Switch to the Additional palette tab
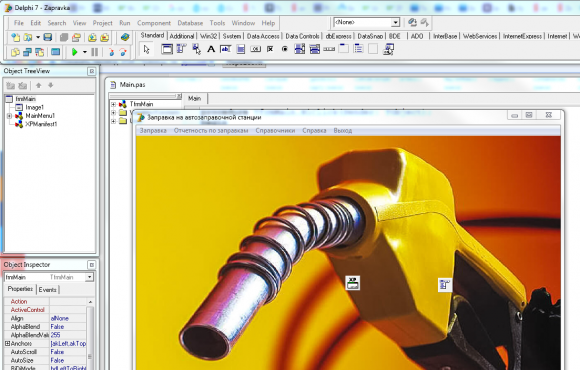 182,36
